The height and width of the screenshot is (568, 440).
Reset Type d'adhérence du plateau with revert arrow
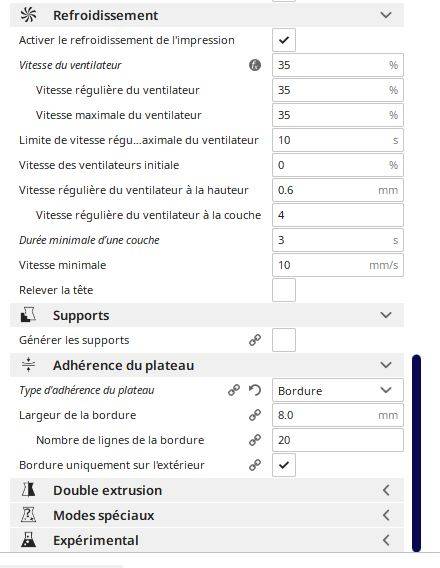[255, 390]
